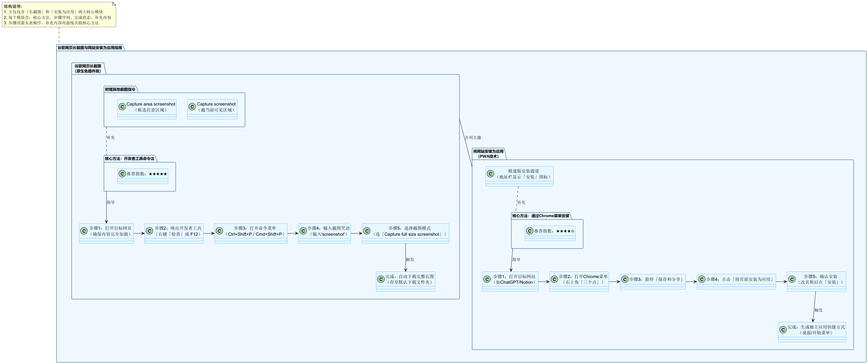
Task: Click the class icon of 步骤3：打开命令菜单
Action: tap(219, 231)
